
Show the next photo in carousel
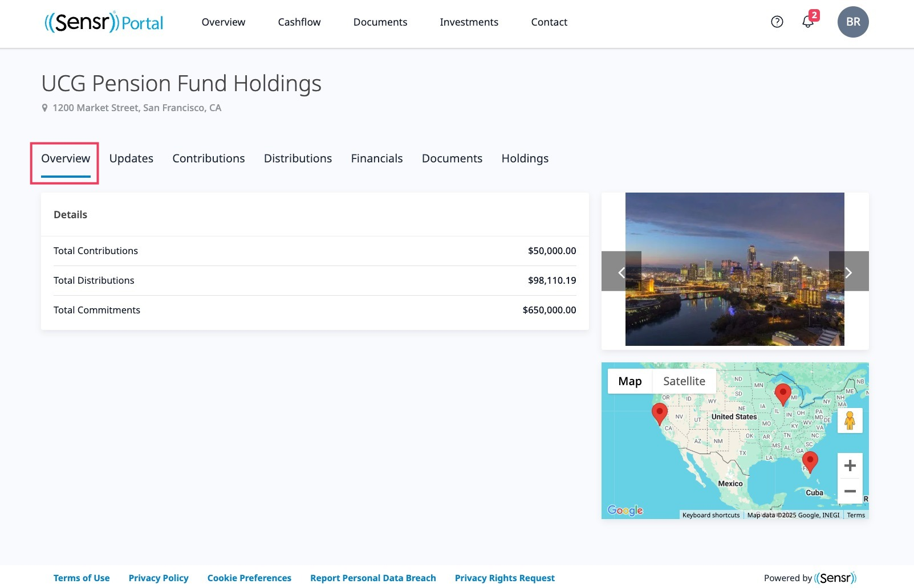(849, 272)
